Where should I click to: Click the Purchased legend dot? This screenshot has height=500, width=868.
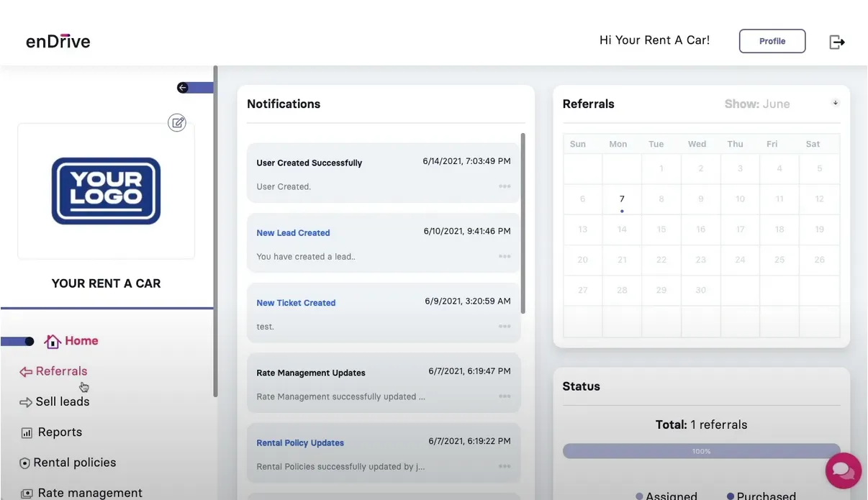731,496
